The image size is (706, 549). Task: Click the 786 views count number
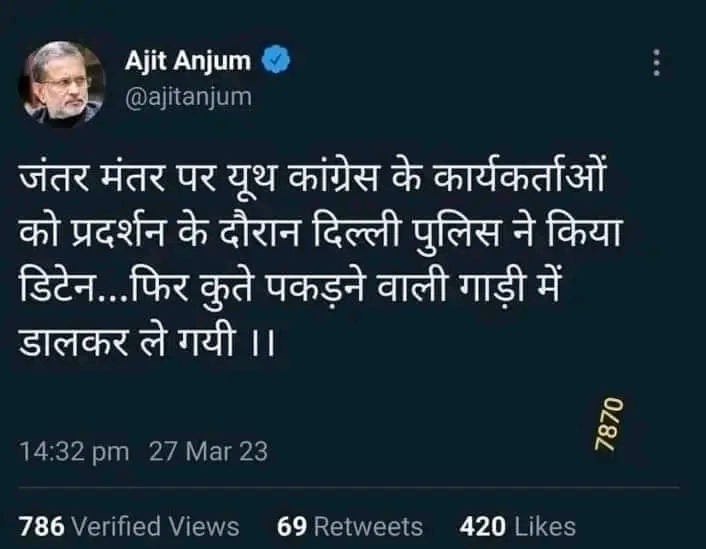point(42,526)
